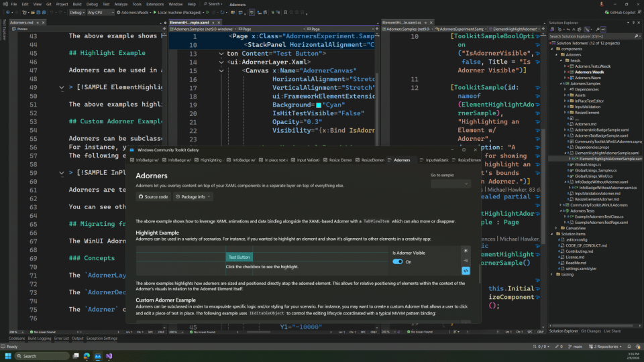The width and height of the screenshot is (644, 362).
Task: Open the Debug menu
Action: point(92,4)
